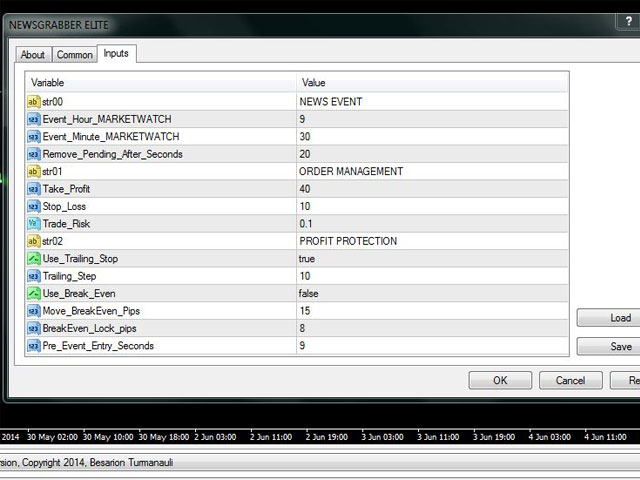The width and height of the screenshot is (640, 480).
Task: Click the 30 May 10:00 chart time label
Action: [108, 437]
